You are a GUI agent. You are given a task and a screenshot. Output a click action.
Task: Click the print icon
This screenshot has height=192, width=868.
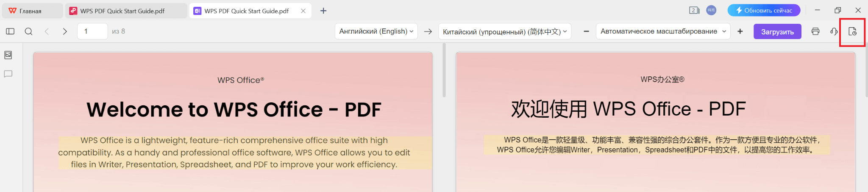(815, 31)
